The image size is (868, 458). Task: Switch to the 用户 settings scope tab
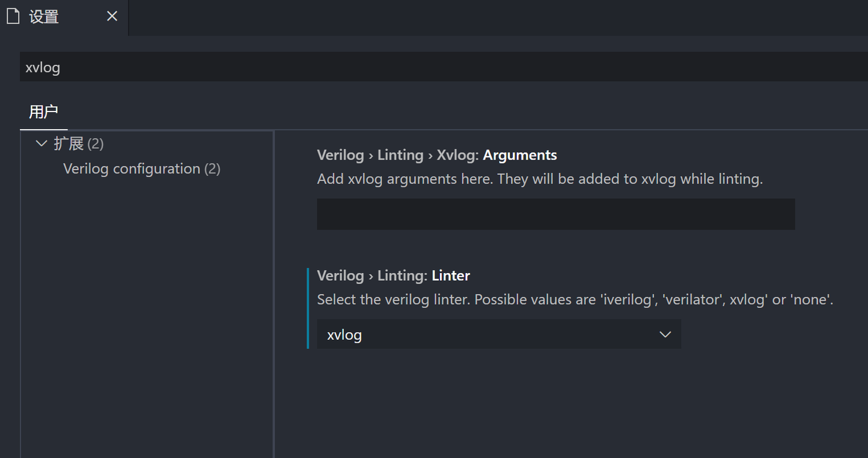point(43,112)
